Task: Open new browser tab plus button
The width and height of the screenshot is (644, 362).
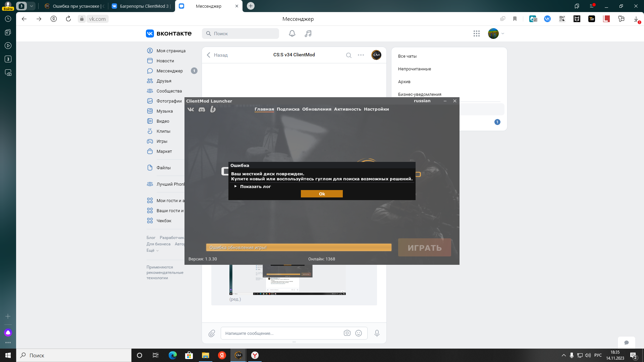Action: click(251, 6)
